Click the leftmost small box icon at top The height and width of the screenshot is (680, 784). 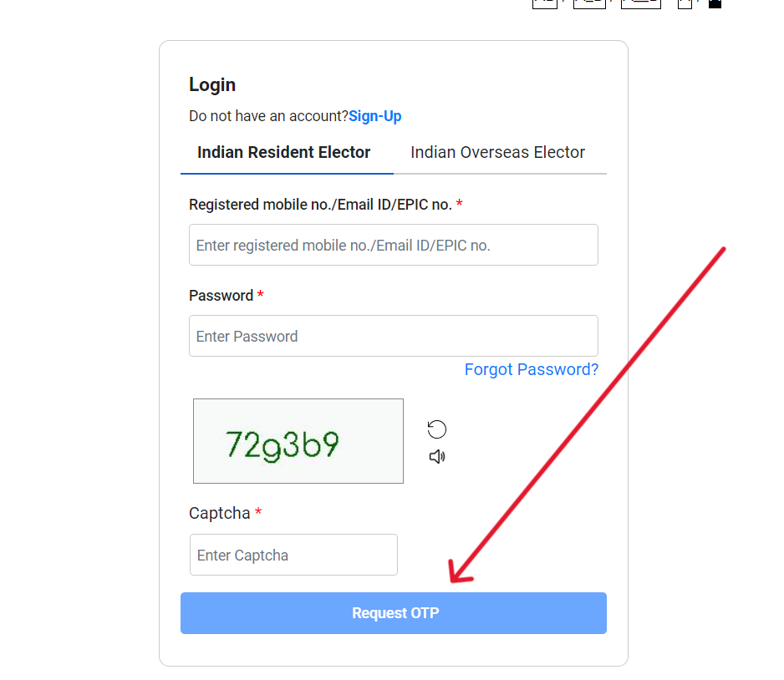[x=544, y=3]
